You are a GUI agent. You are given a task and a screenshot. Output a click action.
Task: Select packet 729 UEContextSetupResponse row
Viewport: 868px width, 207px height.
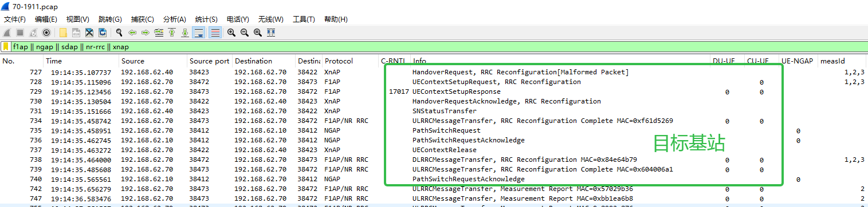pos(434,91)
